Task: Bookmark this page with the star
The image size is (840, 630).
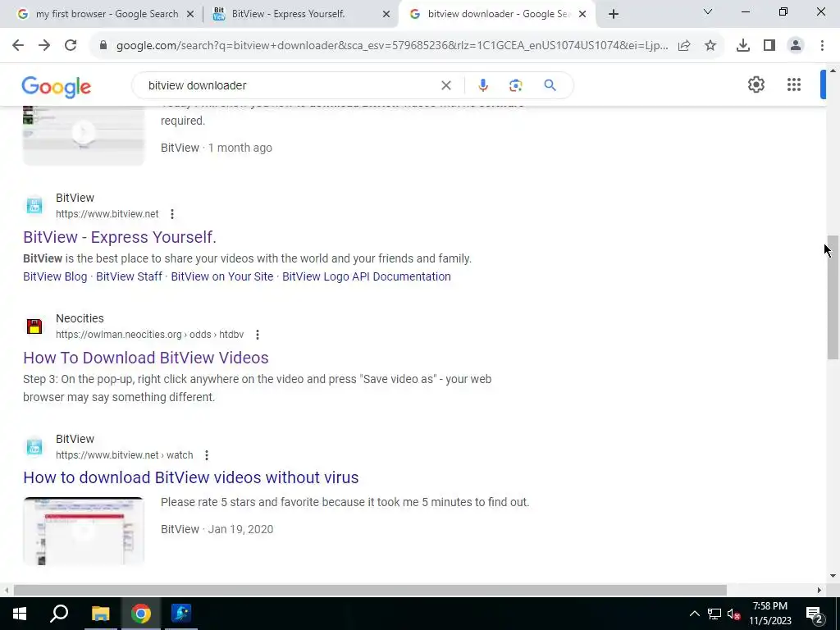Action: tap(710, 46)
